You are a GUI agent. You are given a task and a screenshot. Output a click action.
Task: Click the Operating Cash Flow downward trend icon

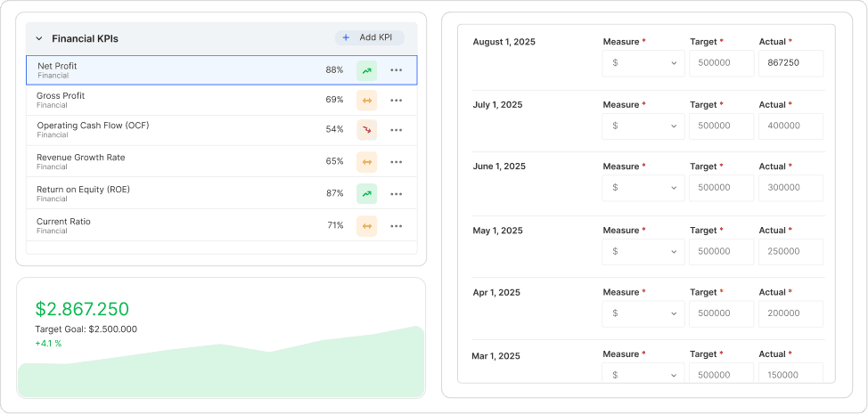tap(366, 130)
